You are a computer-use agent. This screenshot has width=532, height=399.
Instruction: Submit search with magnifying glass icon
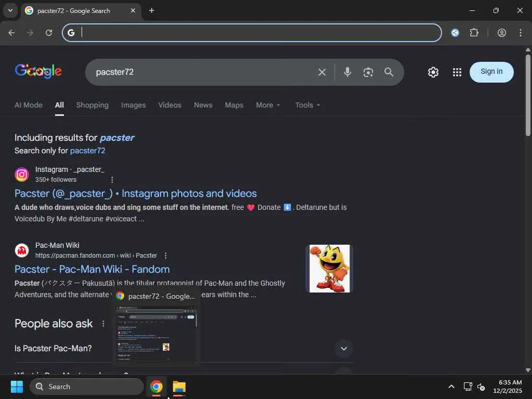[x=389, y=72]
